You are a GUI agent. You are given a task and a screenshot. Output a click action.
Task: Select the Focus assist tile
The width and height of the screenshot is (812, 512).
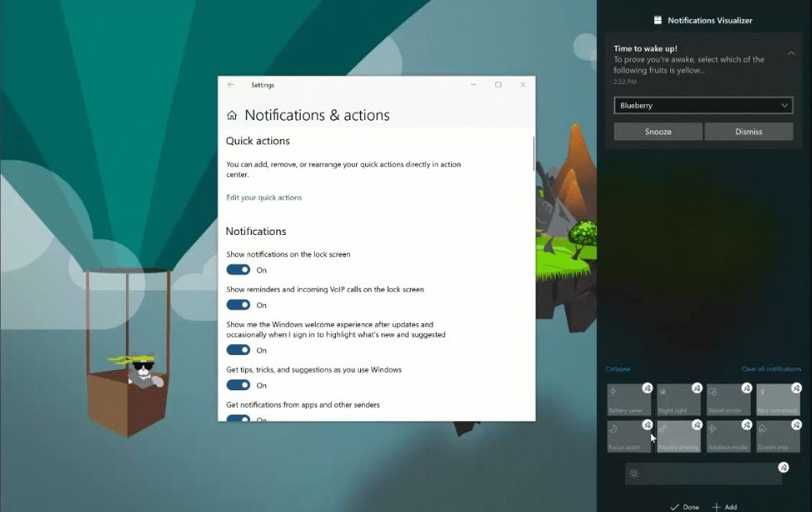629,436
